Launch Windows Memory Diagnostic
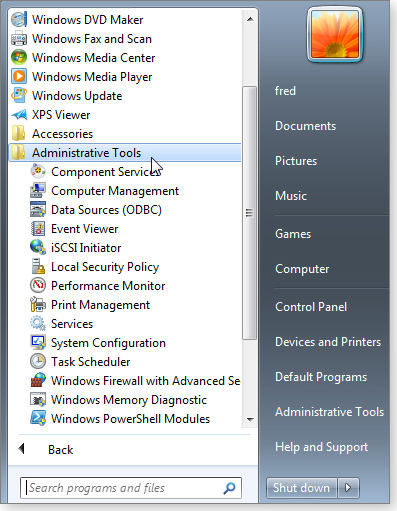 point(129,400)
